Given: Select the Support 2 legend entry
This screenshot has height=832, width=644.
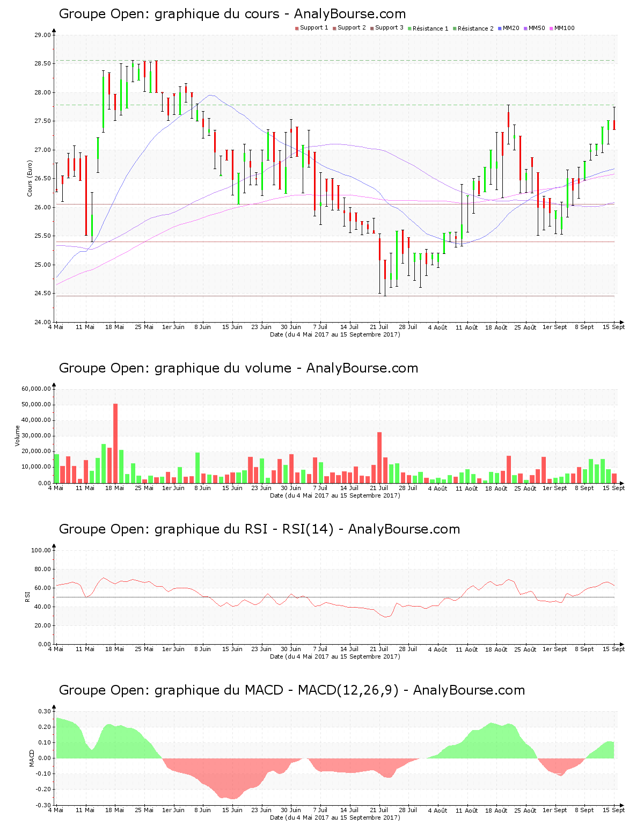Looking at the screenshot, I should point(349,28).
